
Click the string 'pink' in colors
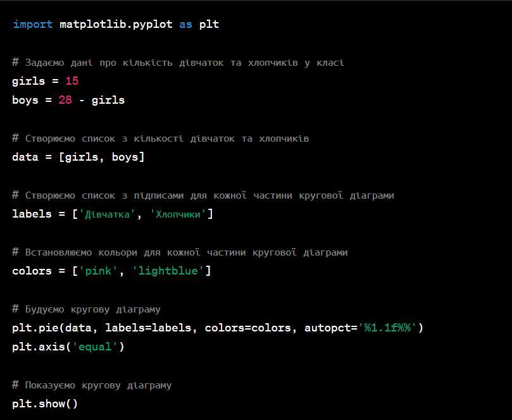(x=98, y=271)
